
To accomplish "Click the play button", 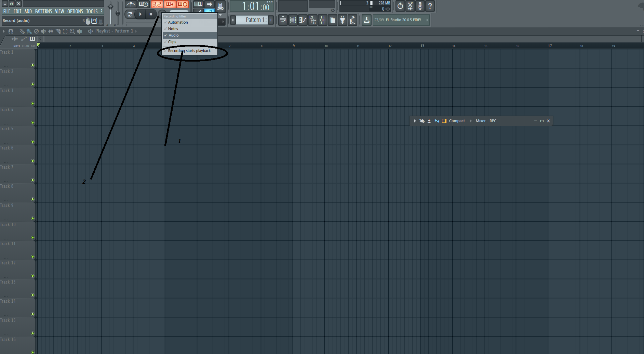I will [140, 14].
